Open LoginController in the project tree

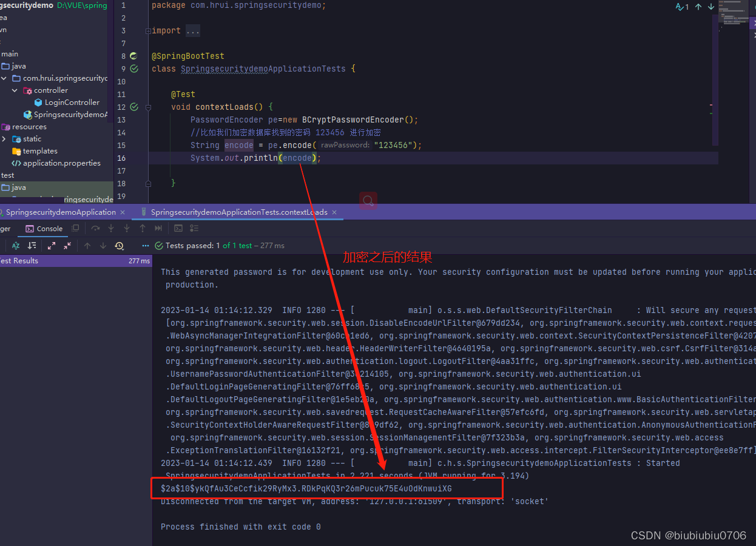point(72,103)
